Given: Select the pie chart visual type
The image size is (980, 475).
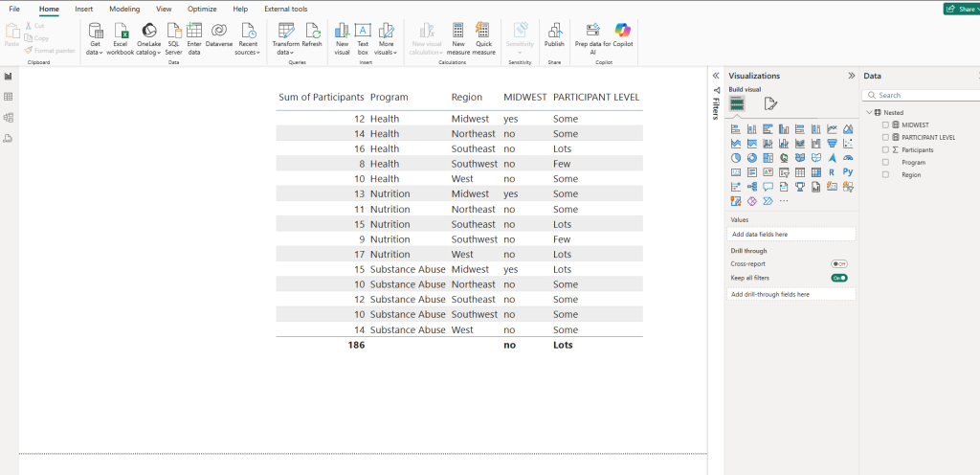Looking at the screenshot, I should click(x=736, y=158).
